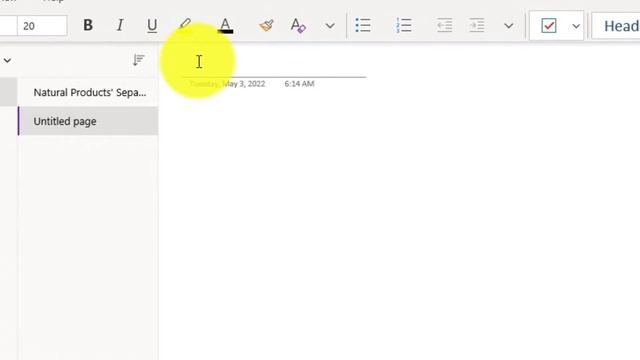640x360 pixels.
Task: Toggle bold formatting
Action: pos(88,25)
